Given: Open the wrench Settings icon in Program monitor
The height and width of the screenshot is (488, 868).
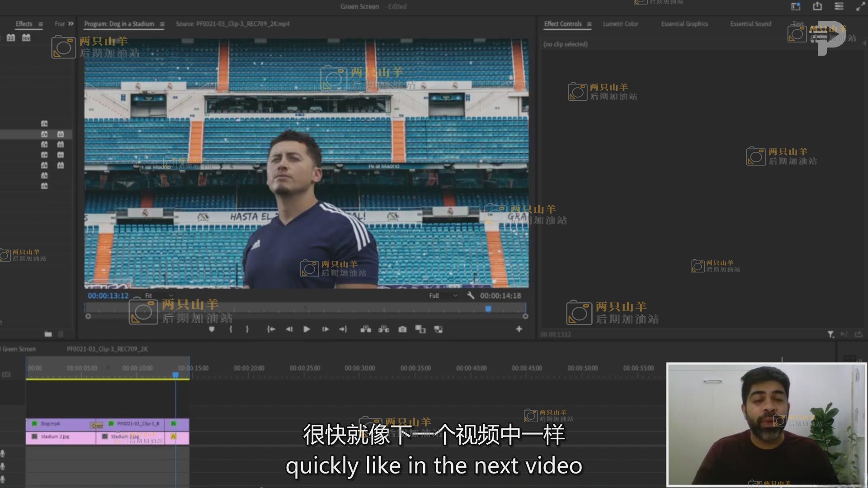Looking at the screenshot, I should [x=471, y=296].
